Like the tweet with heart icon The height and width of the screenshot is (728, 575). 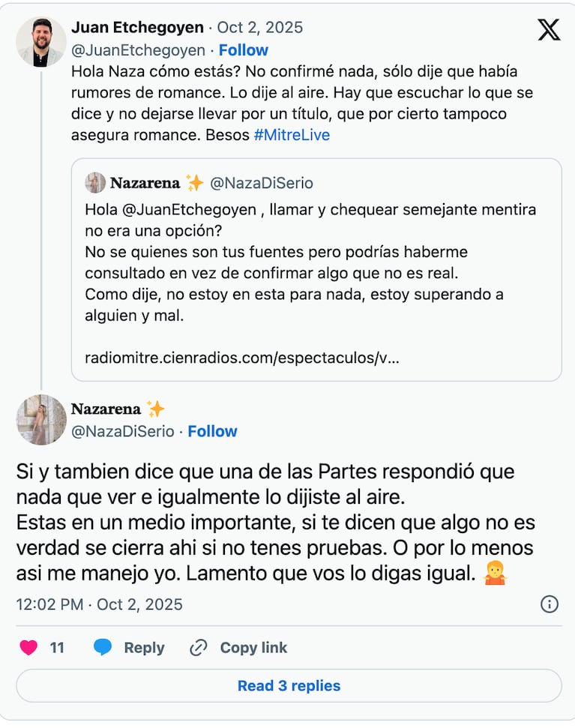28,648
